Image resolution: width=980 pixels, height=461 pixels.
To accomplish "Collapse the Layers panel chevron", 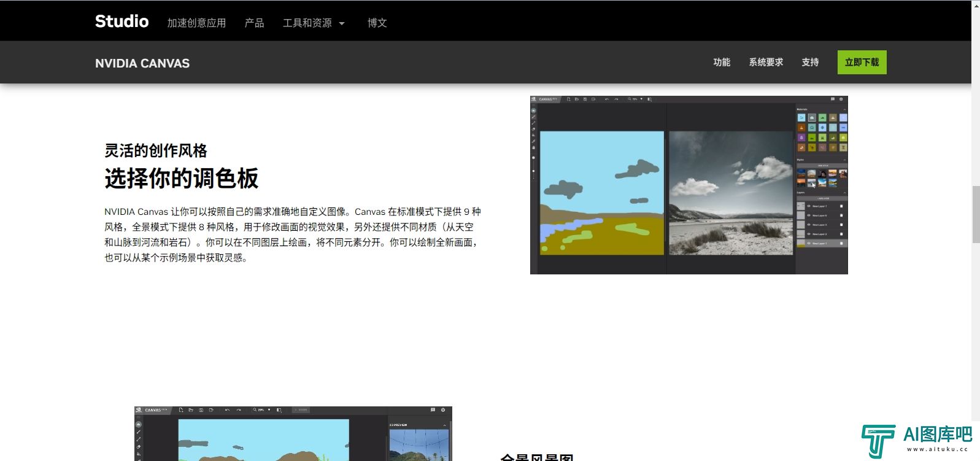I will coord(844,193).
